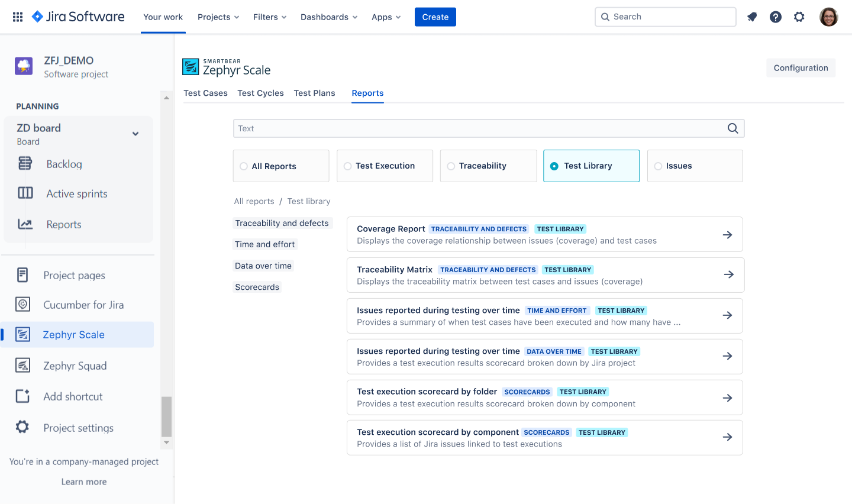Screen dimensions: 852x504
Task: Switch to the Reports tab
Action: point(367,93)
